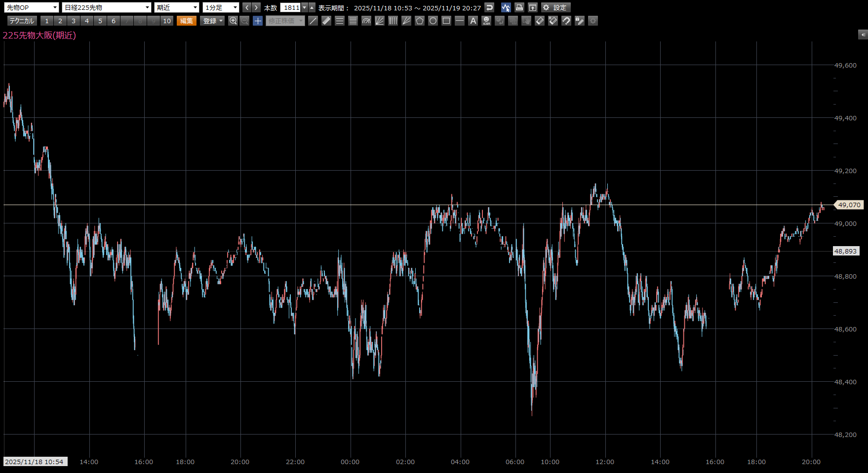The width and height of the screenshot is (868, 473).
Task: Select the eraser tool icon
Action: (540, 21)
